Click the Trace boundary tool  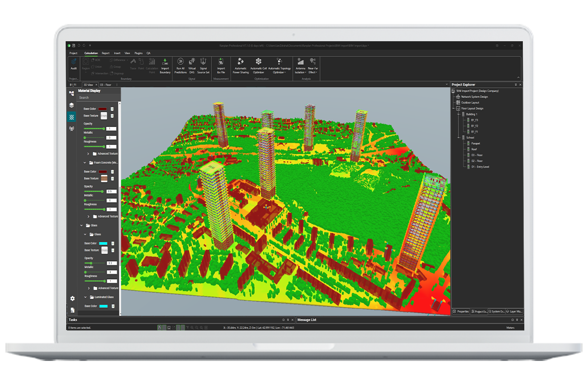(x=133, y=64)
